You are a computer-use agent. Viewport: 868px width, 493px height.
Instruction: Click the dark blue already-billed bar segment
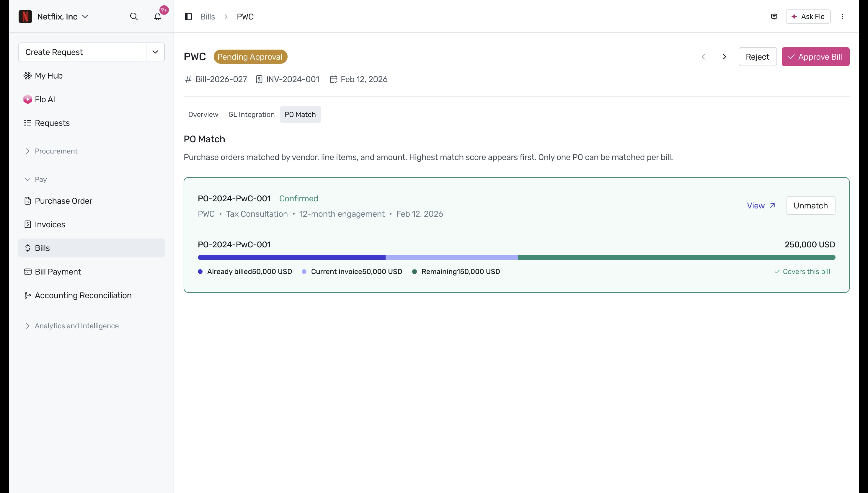coord(291,257)
